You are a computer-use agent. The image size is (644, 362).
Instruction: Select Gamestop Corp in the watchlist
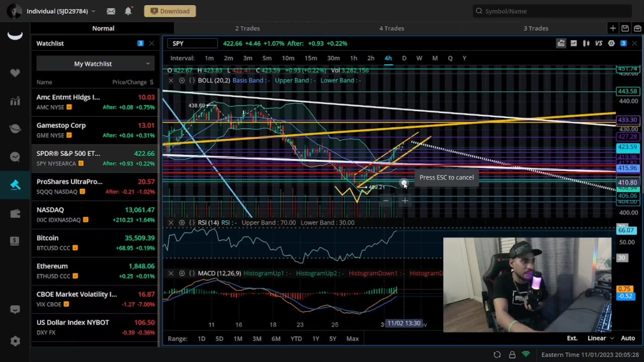coord(95,130)
